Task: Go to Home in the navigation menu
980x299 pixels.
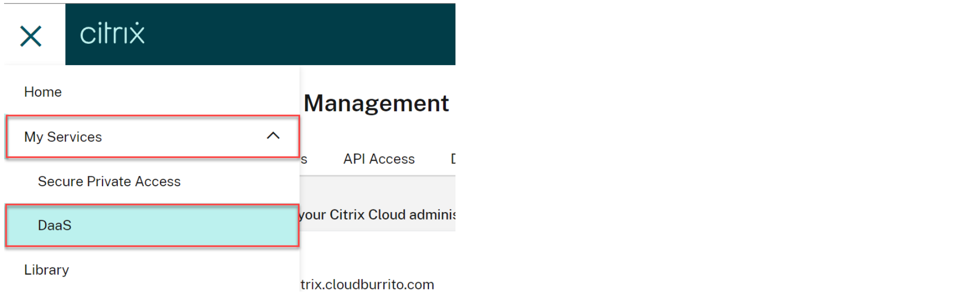Action: tap(43, 92)
